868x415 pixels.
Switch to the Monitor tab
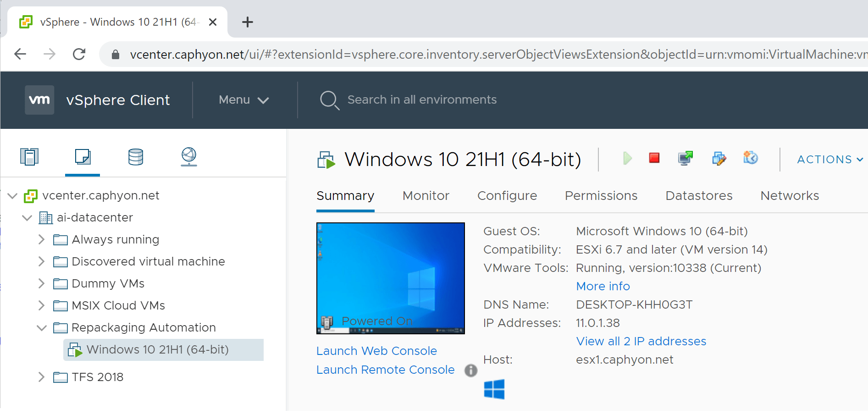point(426,196)
